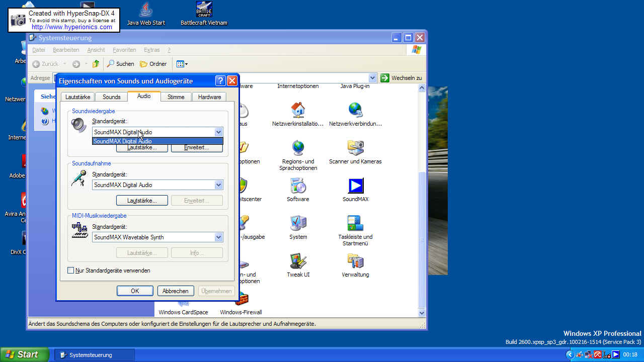Open the Ansicht menu
Image resolution: width=644 pixels, height=362 pixels.
click(96, 50)
